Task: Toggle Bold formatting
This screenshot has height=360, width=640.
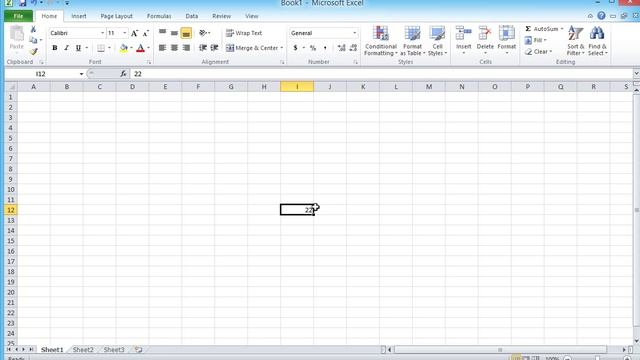Action: pos(55,48)
